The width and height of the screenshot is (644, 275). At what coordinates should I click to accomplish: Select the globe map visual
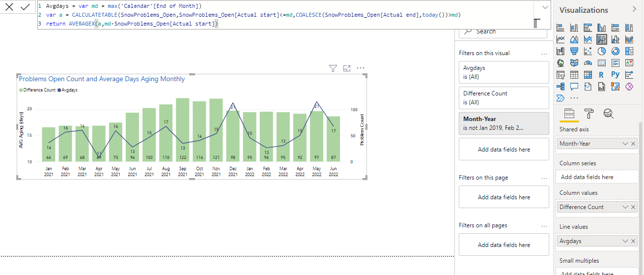coord(560,63)
